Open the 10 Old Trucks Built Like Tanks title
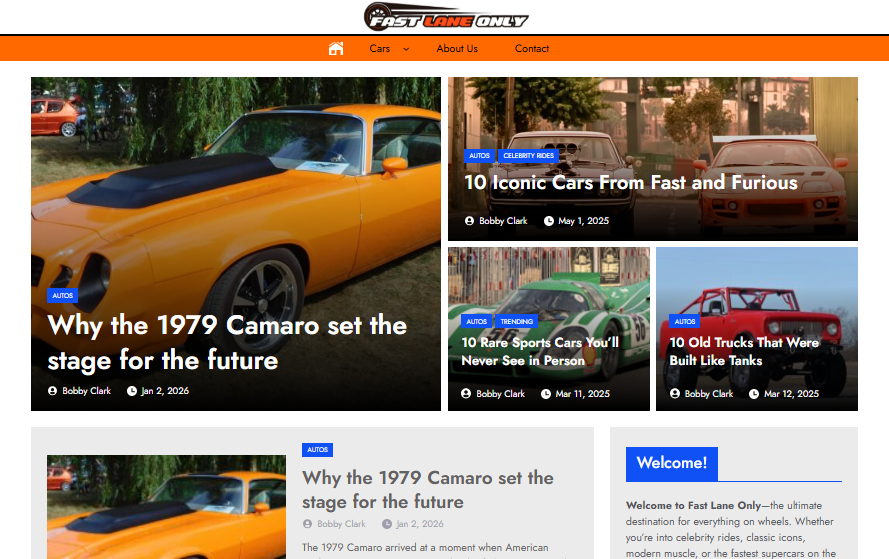Image resolution: width=889 pixels, height=559 pixels. (x=744, y=352)
